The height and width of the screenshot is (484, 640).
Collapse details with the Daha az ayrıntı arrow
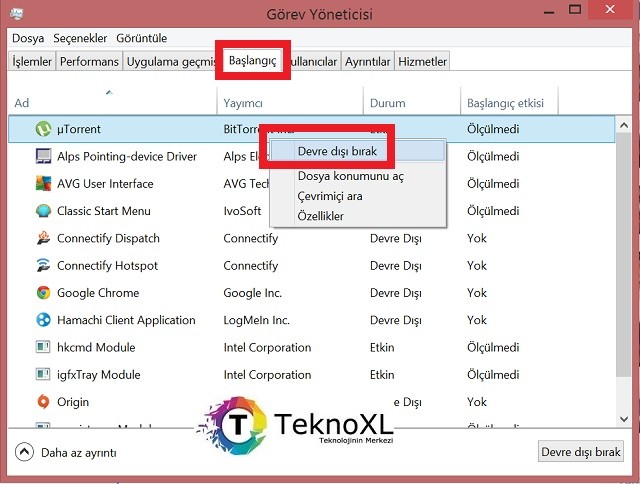point(24,453)
